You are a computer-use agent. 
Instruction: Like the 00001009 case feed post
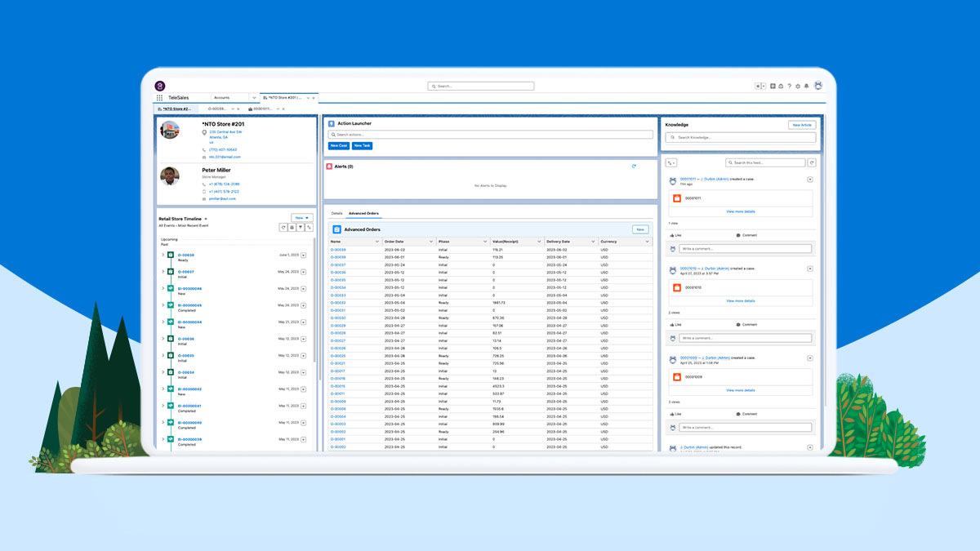coord(675,414)
